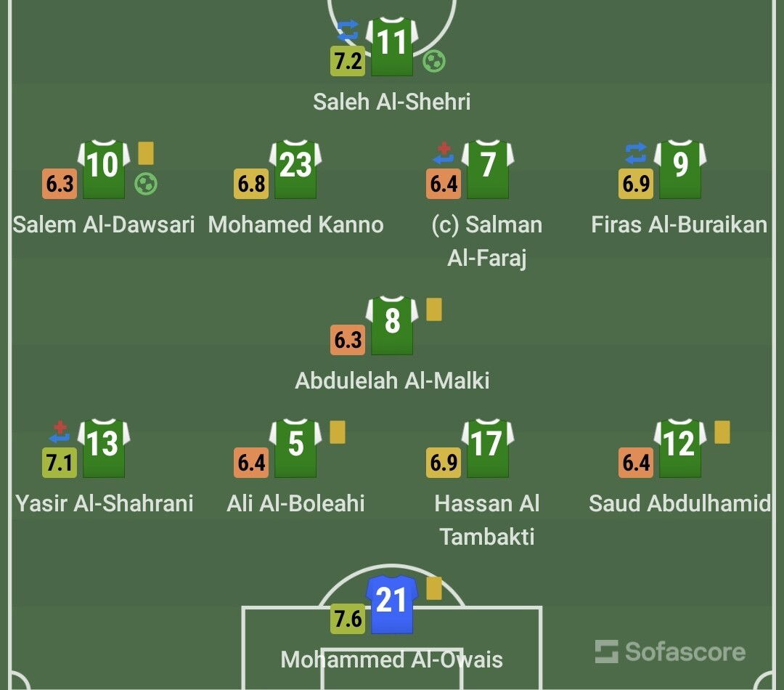Click Abdulelah Al-Malki's yellow card
784x690 pixels.
click(x=434, y=309)
